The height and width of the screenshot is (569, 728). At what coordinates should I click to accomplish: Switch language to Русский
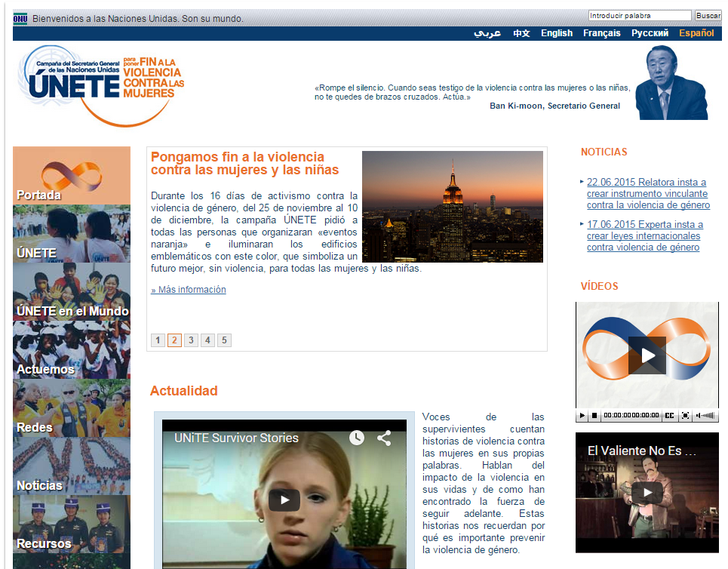(650, 33)
